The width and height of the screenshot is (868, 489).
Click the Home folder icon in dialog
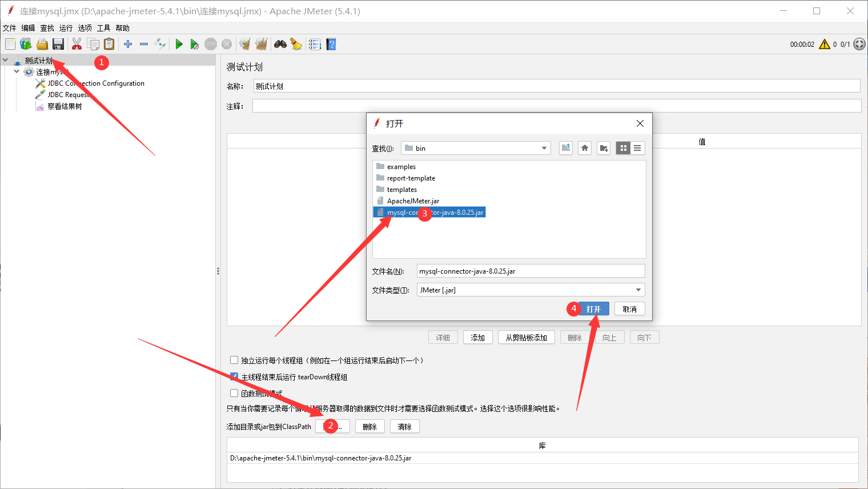pyautogui.click(x=585, y=148)
